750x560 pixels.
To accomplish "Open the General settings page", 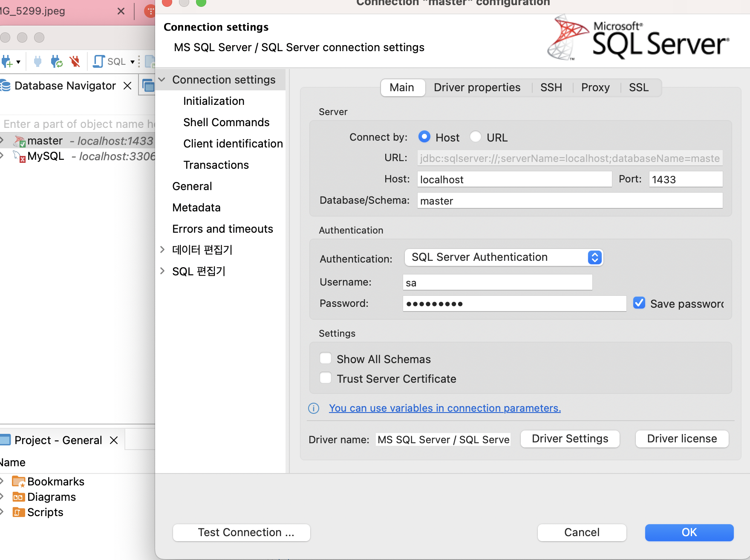I will tap(192, 186).
